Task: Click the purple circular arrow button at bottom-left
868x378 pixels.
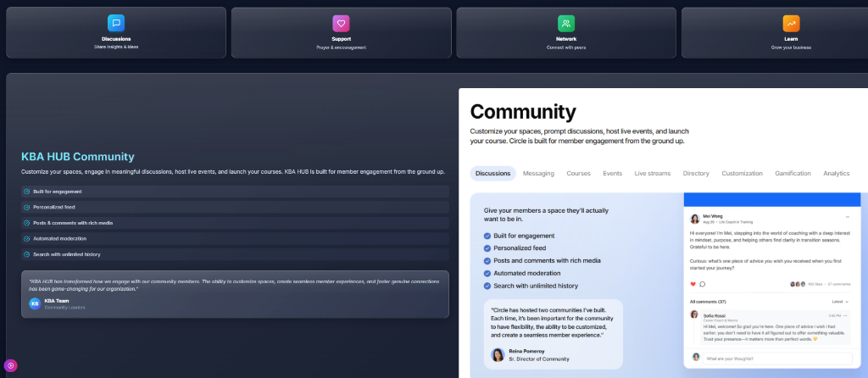Action: tap(10, 365)
